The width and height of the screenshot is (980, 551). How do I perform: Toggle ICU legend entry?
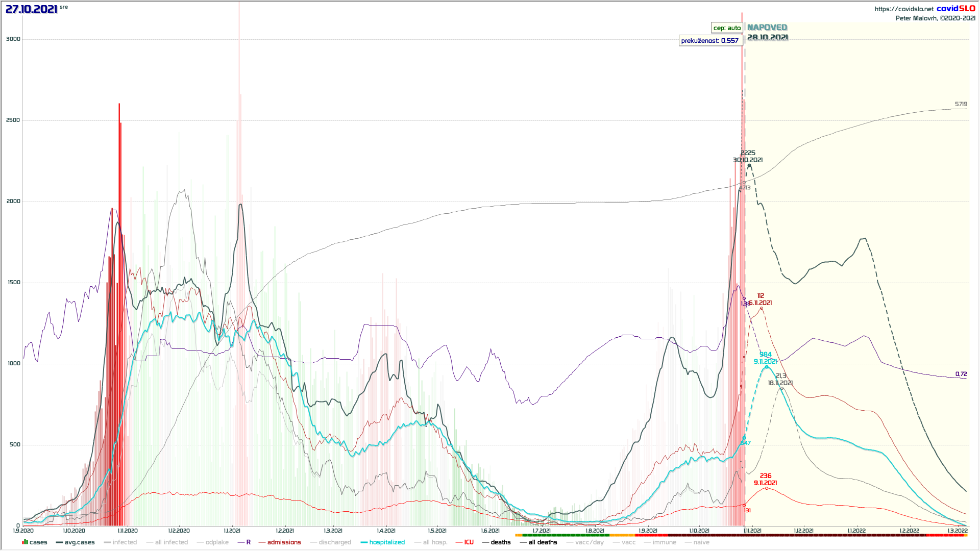[469, 542]
